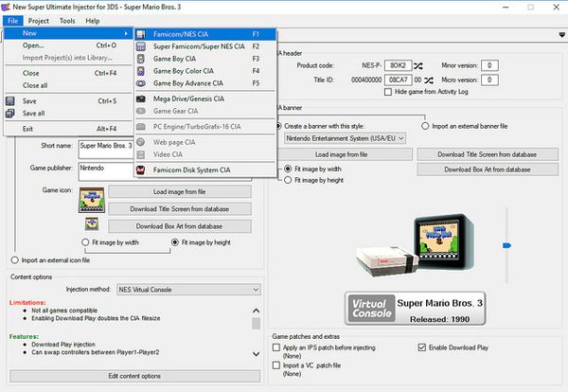This screenshot has width=568, height=392.
Task: Select Game Boy Advance CIA entry
Action: (x=205, y=83)
